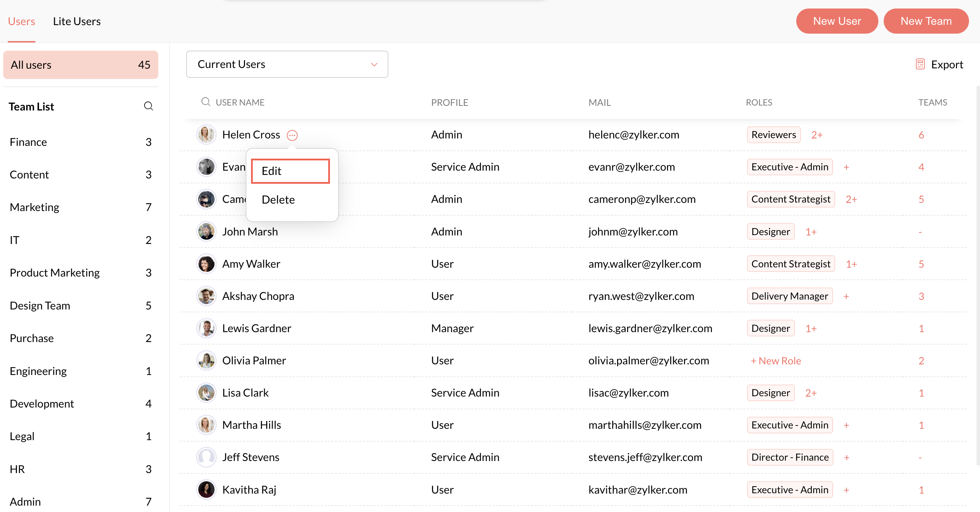Click the Team List search icon
The height and width of the screenshot is (512, 980).
[148, 106]
